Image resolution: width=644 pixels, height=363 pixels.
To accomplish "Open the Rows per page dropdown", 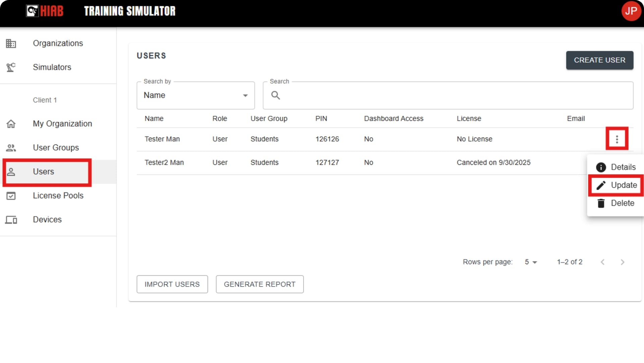I will coord(531,262).
